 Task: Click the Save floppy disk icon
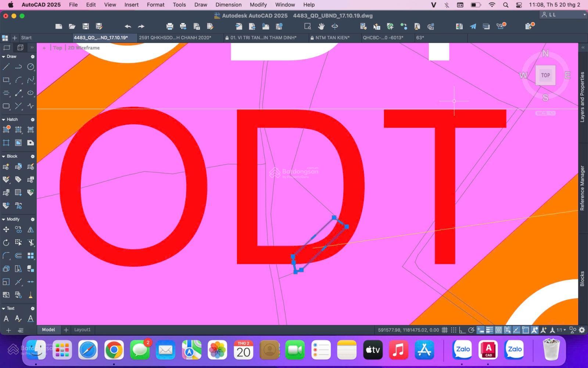click(86, 26)
